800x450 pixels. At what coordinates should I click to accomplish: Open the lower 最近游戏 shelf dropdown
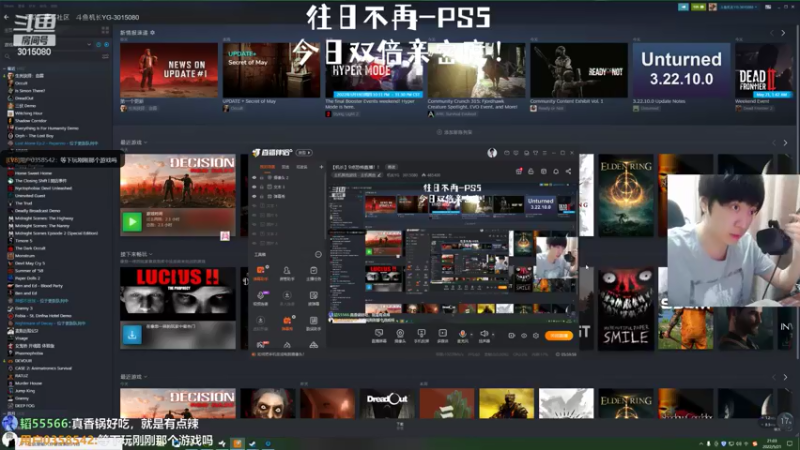pyautogui.click(x=145, y=377)
